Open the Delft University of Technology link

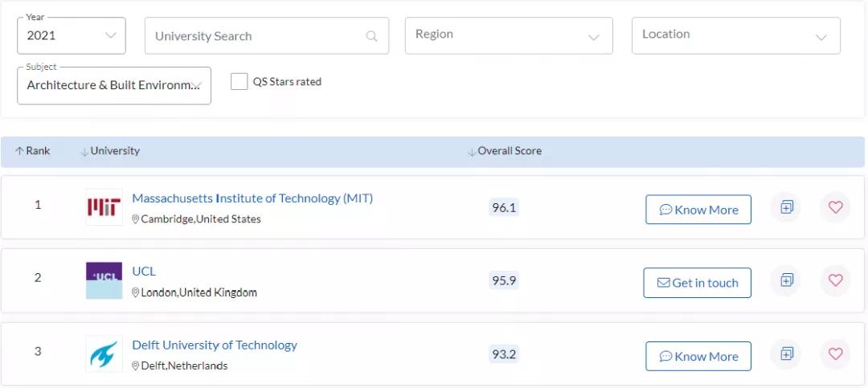coord(215,345)
